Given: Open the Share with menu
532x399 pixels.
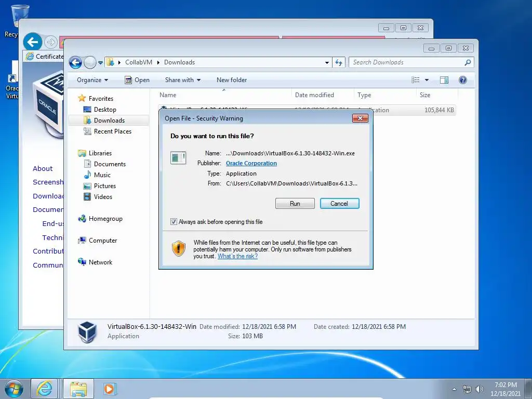Looking at the screenshot, I should 183,80.
